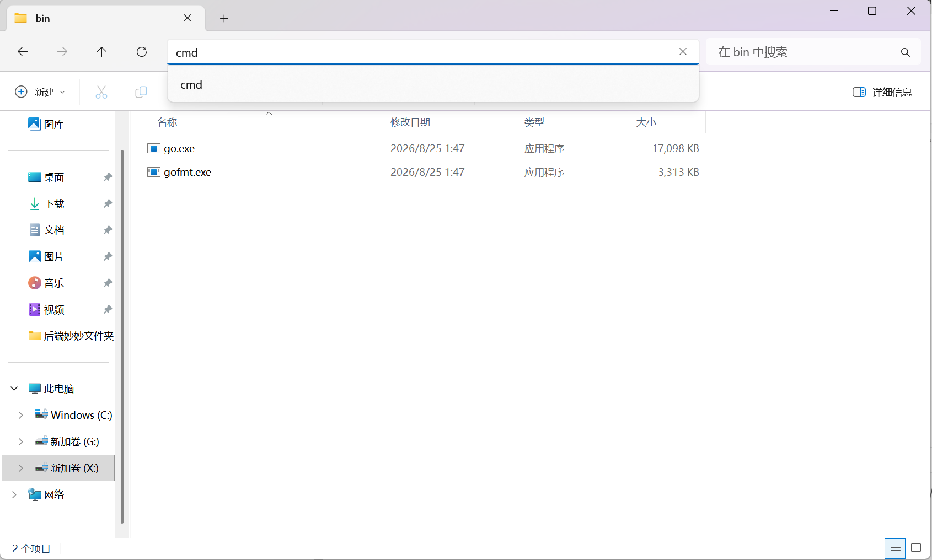The height and width of the screenshot is (560, 932).
Task: Open a new tab with plus button
Action: pos(224,18)
